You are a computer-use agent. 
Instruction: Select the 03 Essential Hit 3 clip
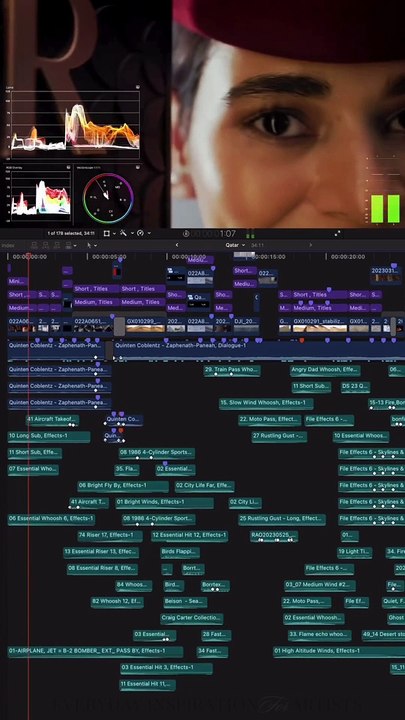click(166, 668)
